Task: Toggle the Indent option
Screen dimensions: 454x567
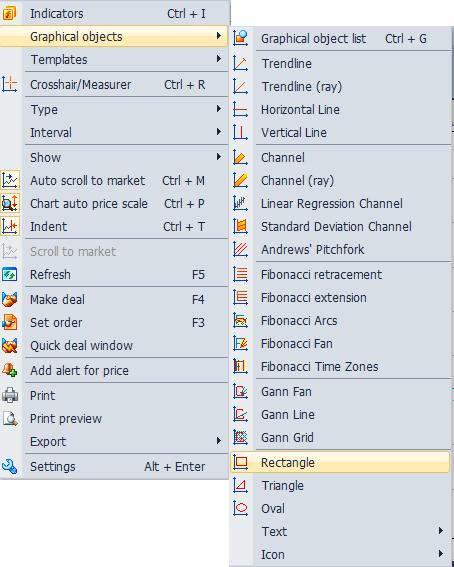Action: coord(114,227)
